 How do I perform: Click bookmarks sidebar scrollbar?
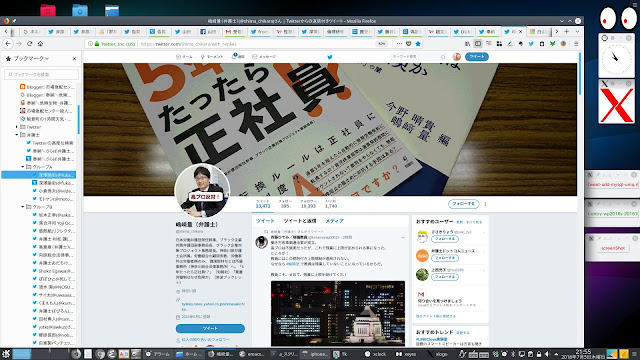coord(78,119)
